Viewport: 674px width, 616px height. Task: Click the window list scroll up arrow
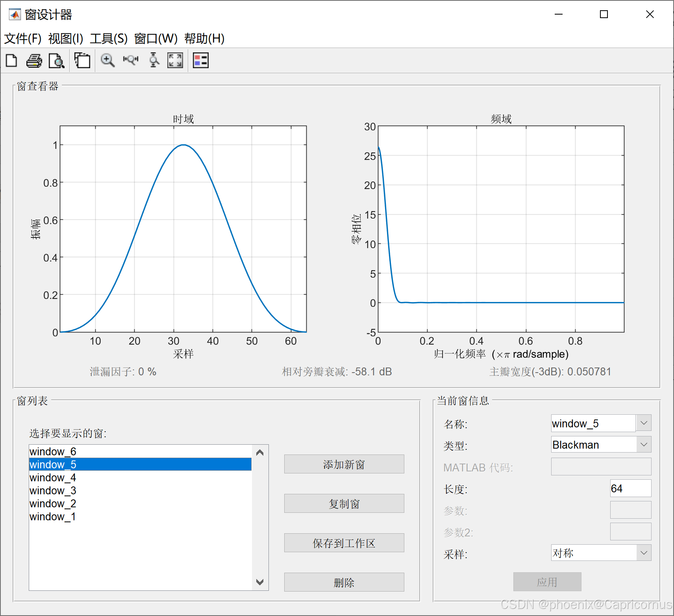(x=260, y=453)
